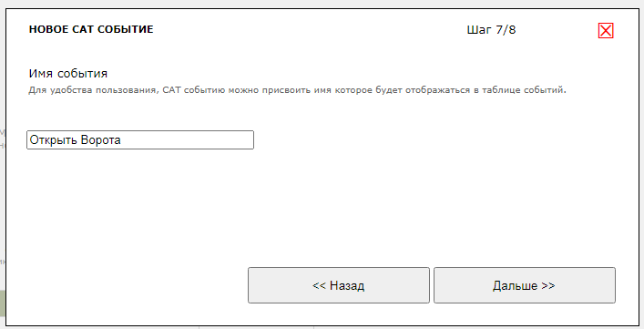The image size is (644, 329).
Task: Close the new CAT event dialog
Action: [606, 31]
